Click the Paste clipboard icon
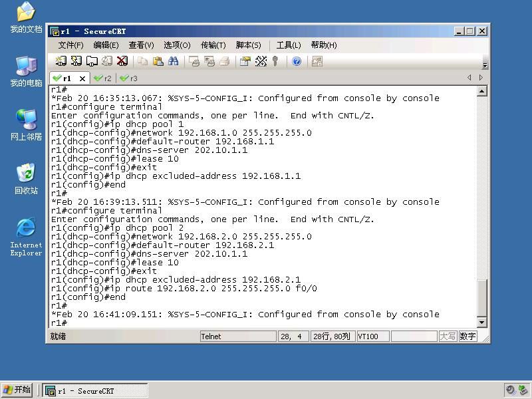 [x=158, y=61]
